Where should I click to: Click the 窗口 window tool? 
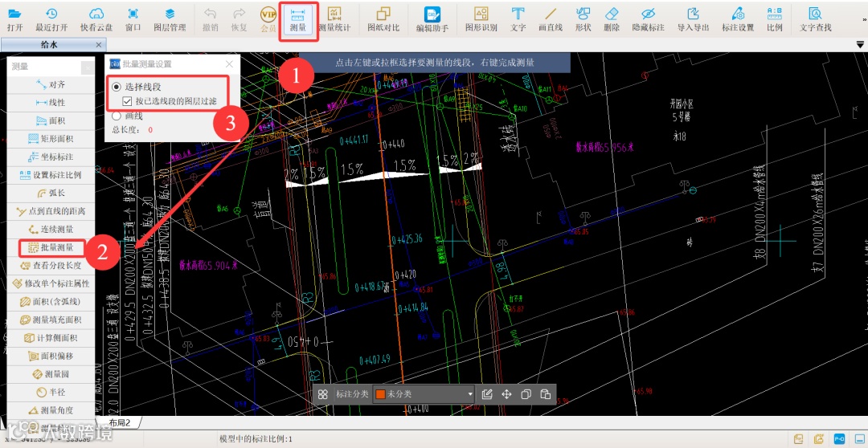pyautogui.click(x=133, y=19)
